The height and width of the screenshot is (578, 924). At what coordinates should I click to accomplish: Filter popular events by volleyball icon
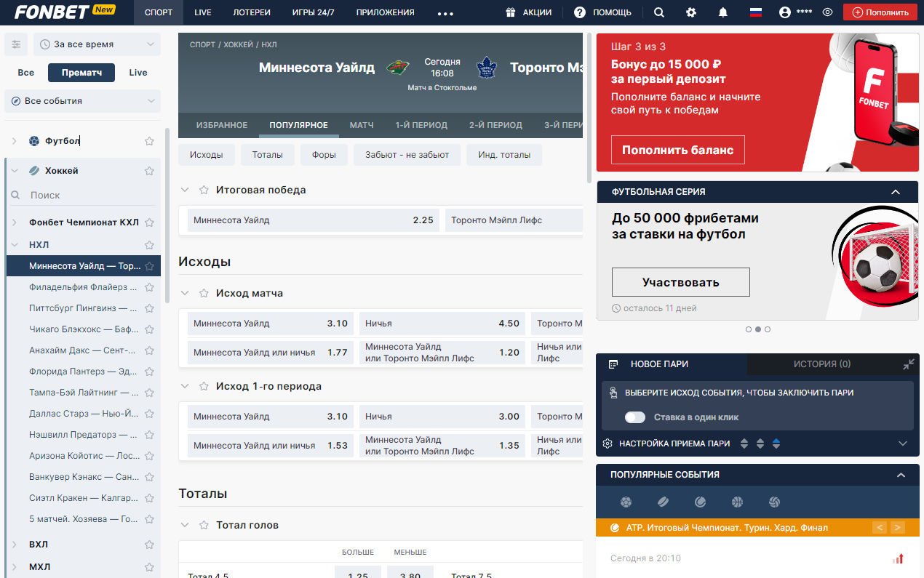tap(774, 502)
